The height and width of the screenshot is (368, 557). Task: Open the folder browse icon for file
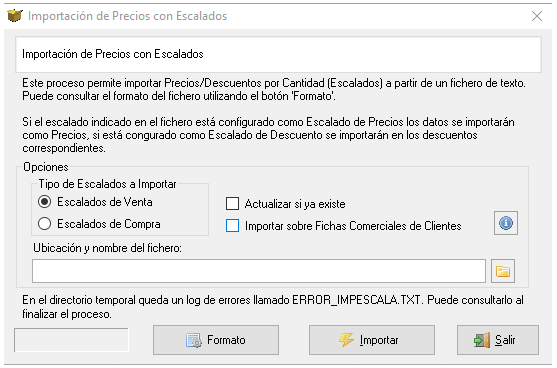click(503, 271)
